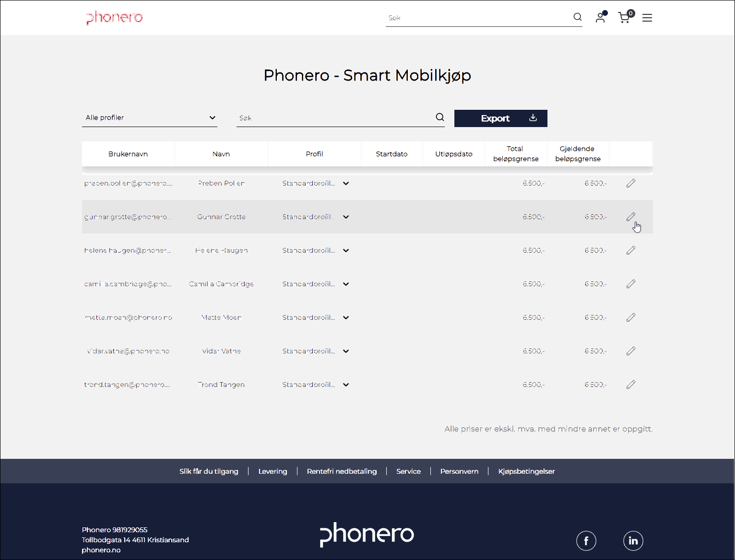
Task: Expand profile dropdown for Gunnar Grotte
Action: click(346, 217)
